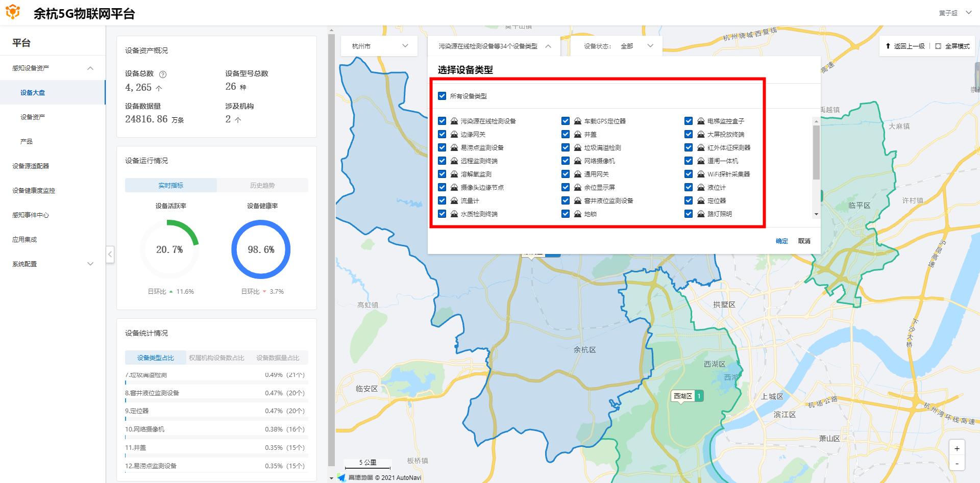Click the help icon beside 设备总数

163,74
